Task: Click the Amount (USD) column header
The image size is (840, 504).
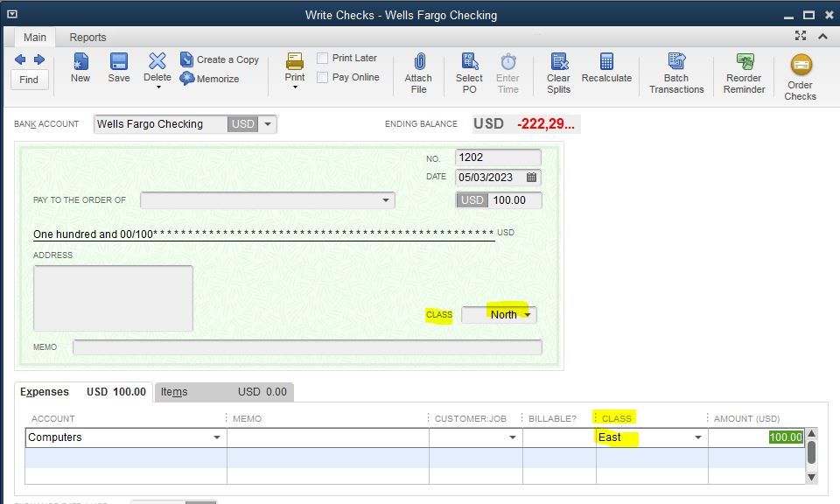Action: pyautogui.click(x=746, y=419)
